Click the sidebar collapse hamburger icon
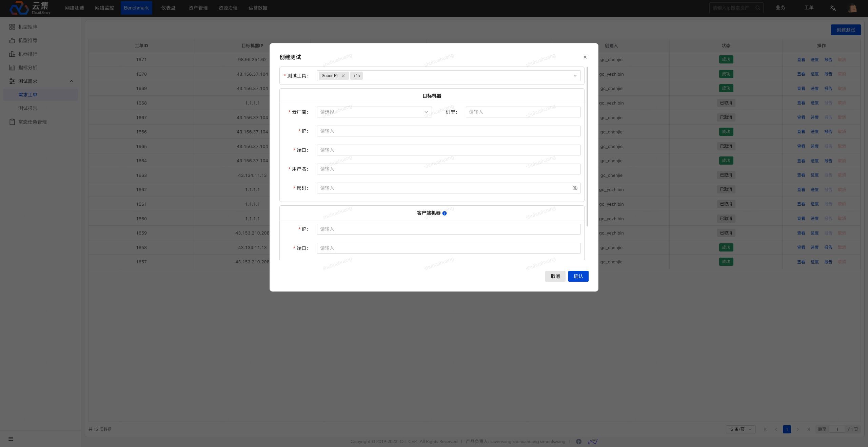 (11, 439)
